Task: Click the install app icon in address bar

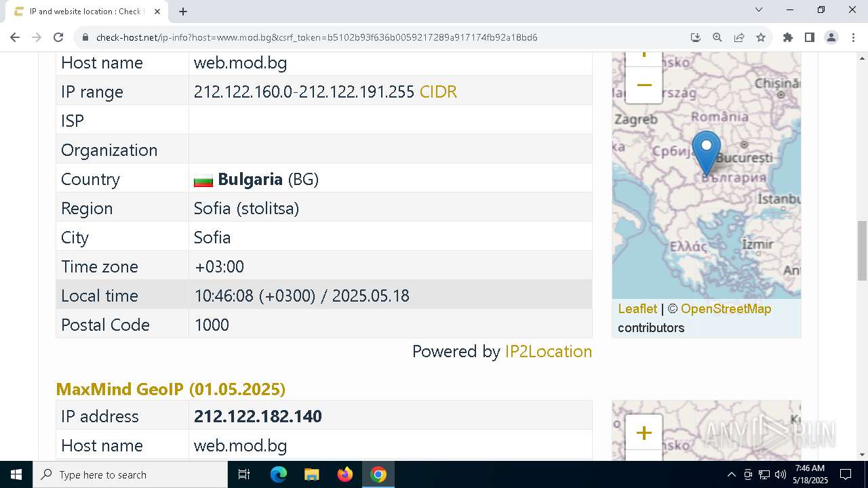Action: click(695, 37)
